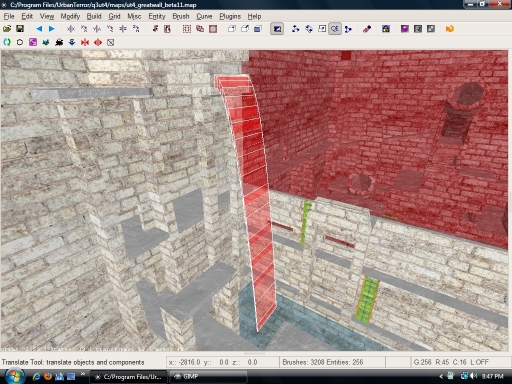This screenshot has width=512, height=384.
Task: Click the magenta texture browser cube icon
Action: (405, 29)
